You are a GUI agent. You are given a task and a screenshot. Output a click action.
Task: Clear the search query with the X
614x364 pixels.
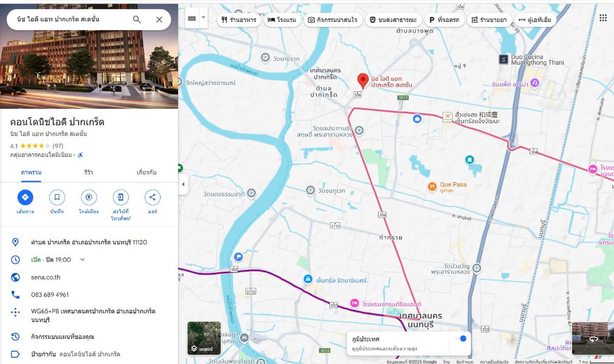coord(159,19)
